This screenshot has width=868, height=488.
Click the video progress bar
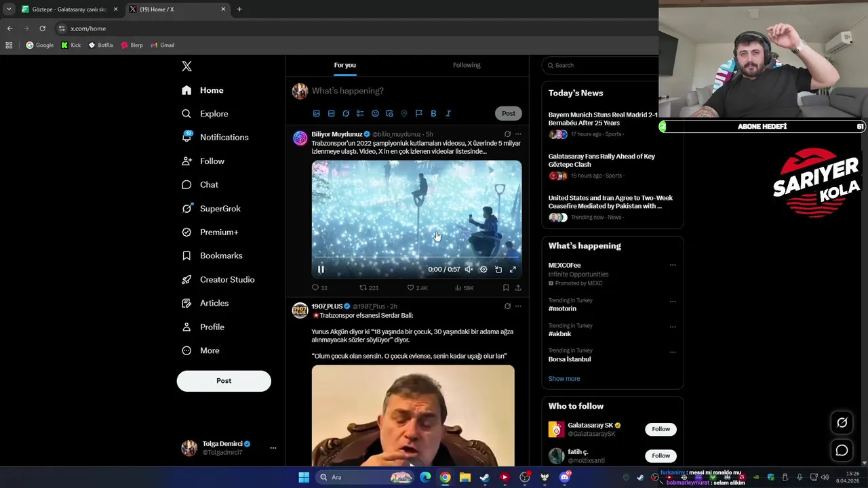pyautogui.click(x=416, y=257)
